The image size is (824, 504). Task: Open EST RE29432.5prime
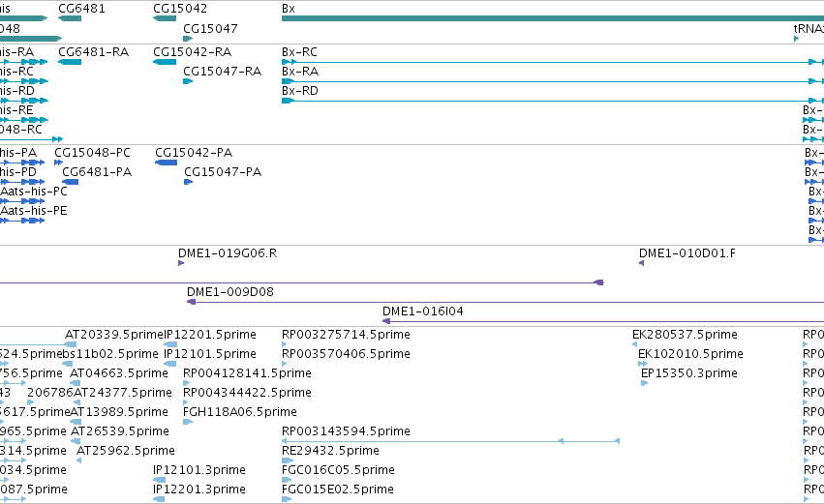click(x=330, y=451)
